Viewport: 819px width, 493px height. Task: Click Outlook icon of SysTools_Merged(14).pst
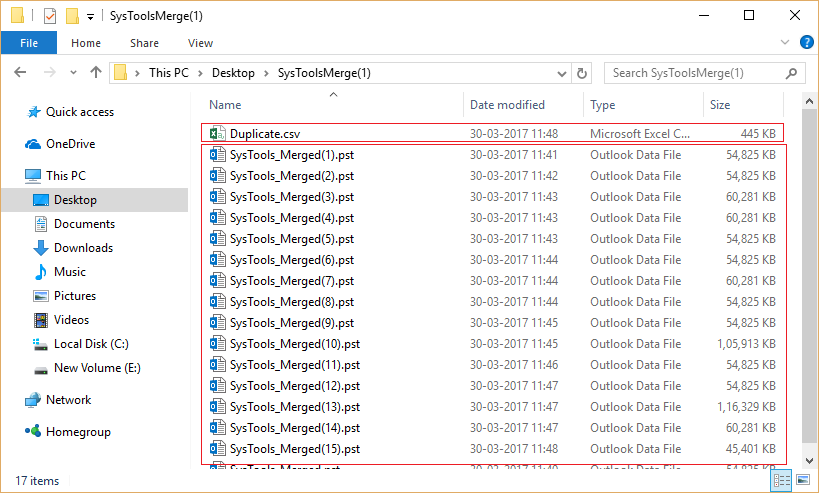click(217, 428)
